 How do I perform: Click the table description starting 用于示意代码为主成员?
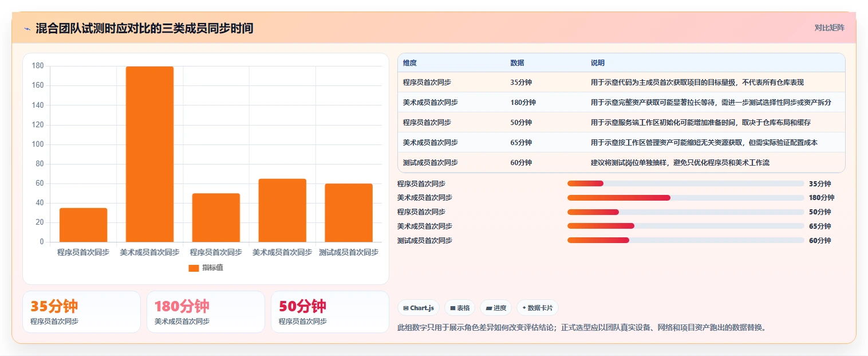[x=697, y=83]
